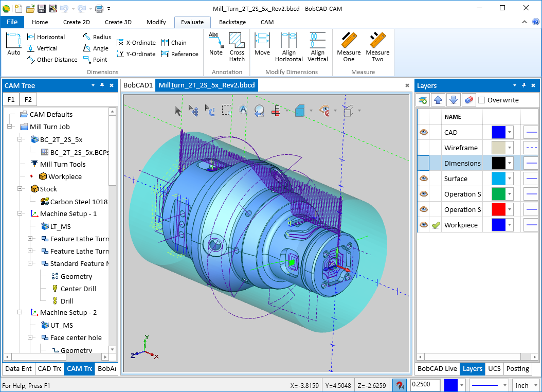
Task: Enable the Overwrite checkbox
Action: [482, 100]
